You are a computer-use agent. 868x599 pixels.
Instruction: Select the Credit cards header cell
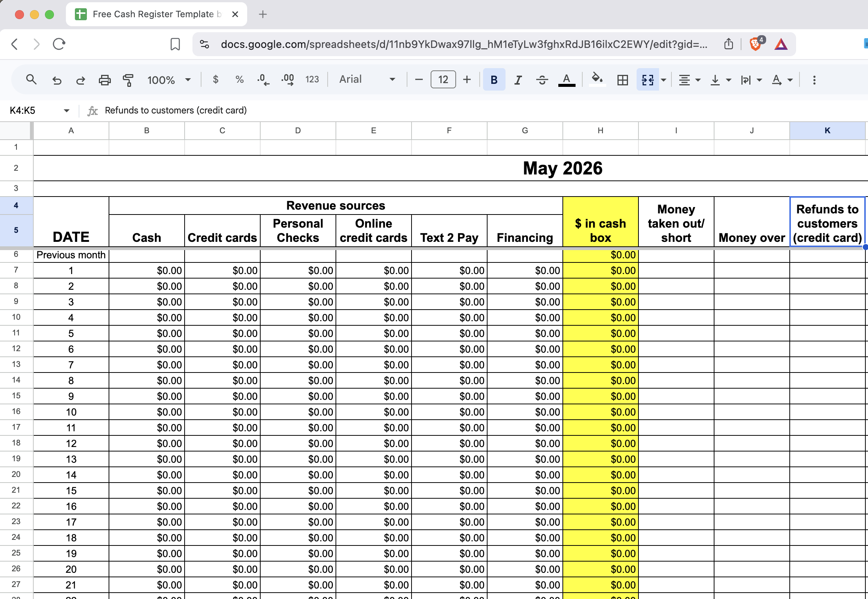click(222, 231)
